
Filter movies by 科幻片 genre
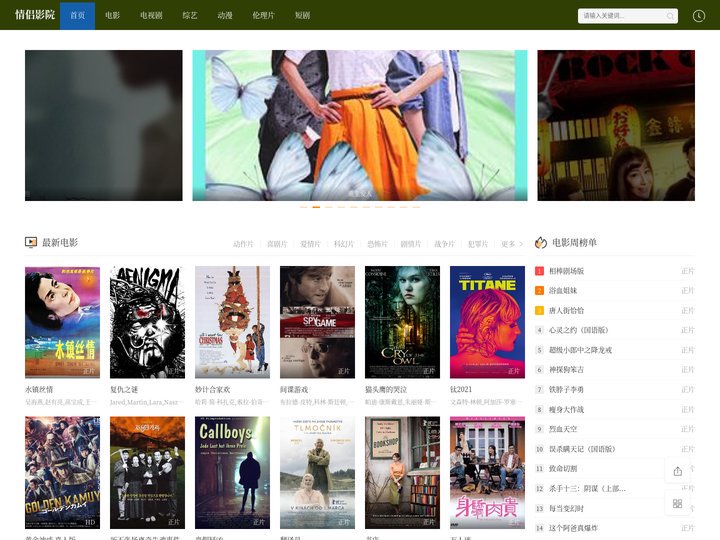(344, 244)
